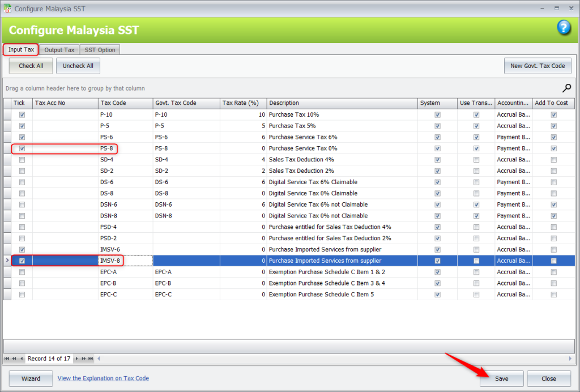Image resolution: width=580 pixels, height=392 pixels.
Task: Toggle Add To Cost for the IMSV-8 row
Action: tap(553, 260)
